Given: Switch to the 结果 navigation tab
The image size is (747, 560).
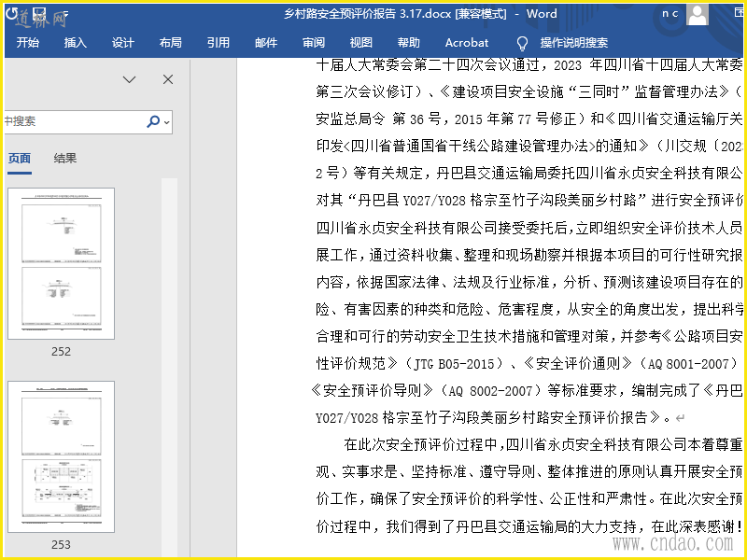Looking at the screenshot, I should click(64, 158).
